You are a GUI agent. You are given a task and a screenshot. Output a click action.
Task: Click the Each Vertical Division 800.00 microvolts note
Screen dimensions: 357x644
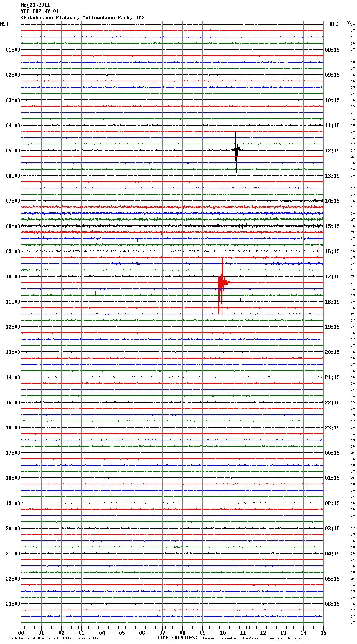point(53,638)
